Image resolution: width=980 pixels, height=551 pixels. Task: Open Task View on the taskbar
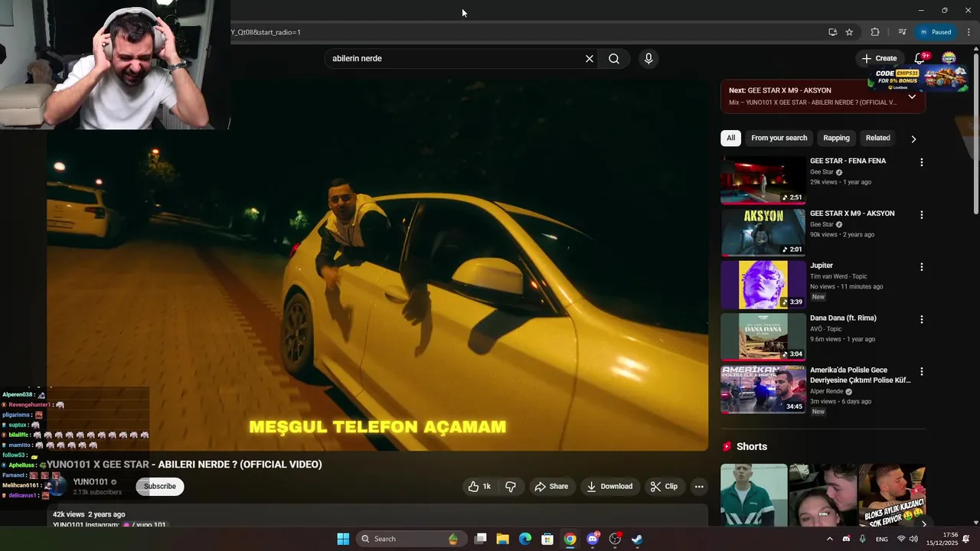point(480,539)
